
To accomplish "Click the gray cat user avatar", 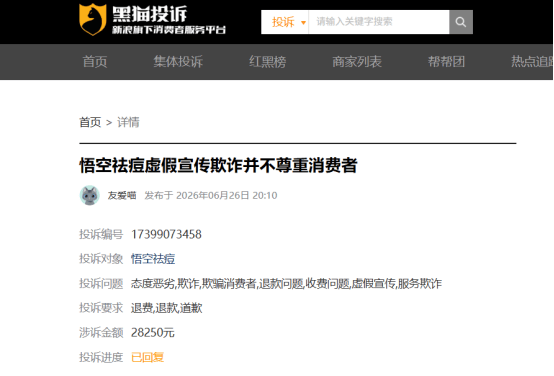I will point(90,195).
